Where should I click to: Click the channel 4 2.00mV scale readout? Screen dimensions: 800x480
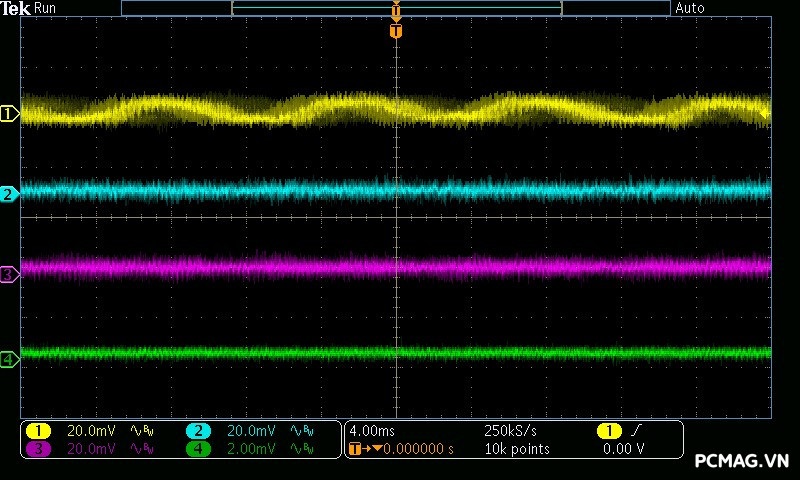click(x=250, y=449)
